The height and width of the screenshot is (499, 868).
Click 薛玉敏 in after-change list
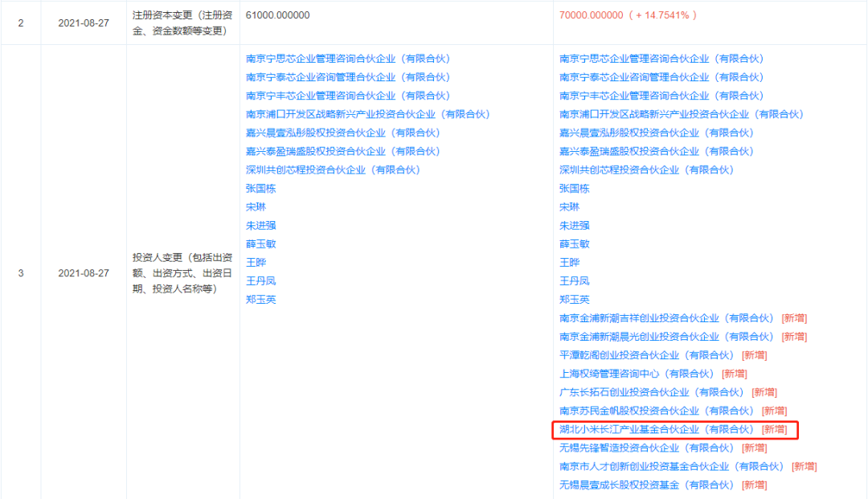[x=574, y=244]
